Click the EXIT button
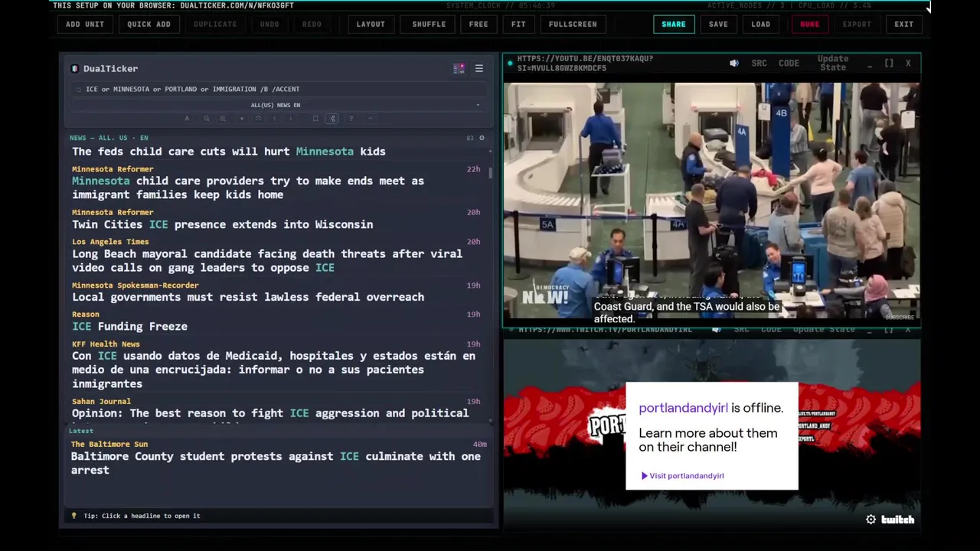980x551 pixels. [x=904, y=24]
